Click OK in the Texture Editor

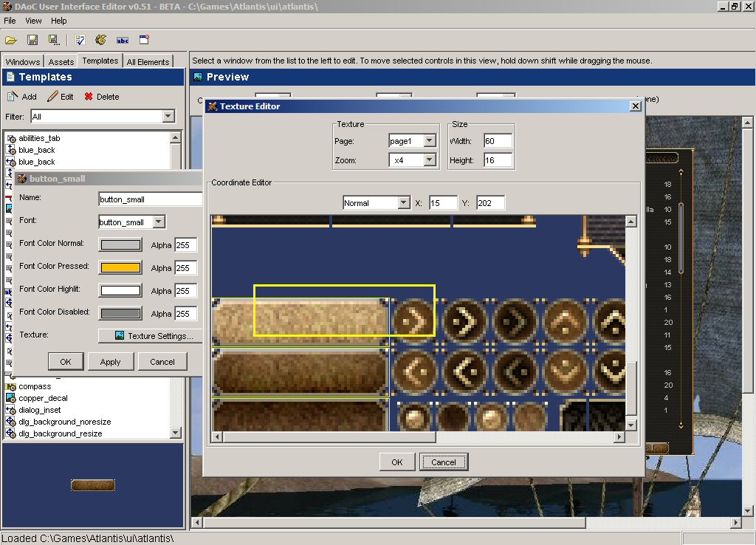click(396, 462)
